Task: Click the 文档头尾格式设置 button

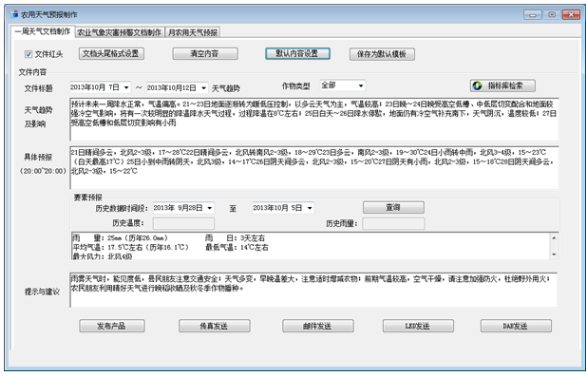Action: tap(111, 53)
